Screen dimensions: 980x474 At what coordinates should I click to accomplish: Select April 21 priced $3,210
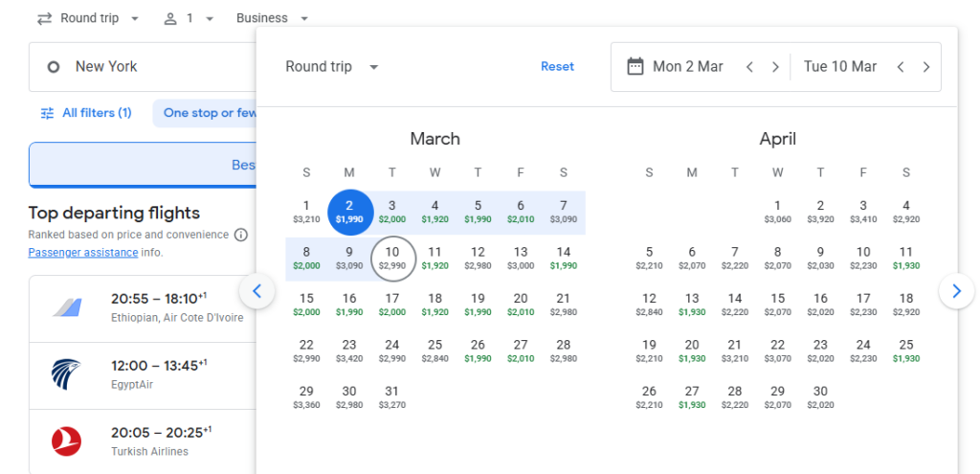(735, 350)
